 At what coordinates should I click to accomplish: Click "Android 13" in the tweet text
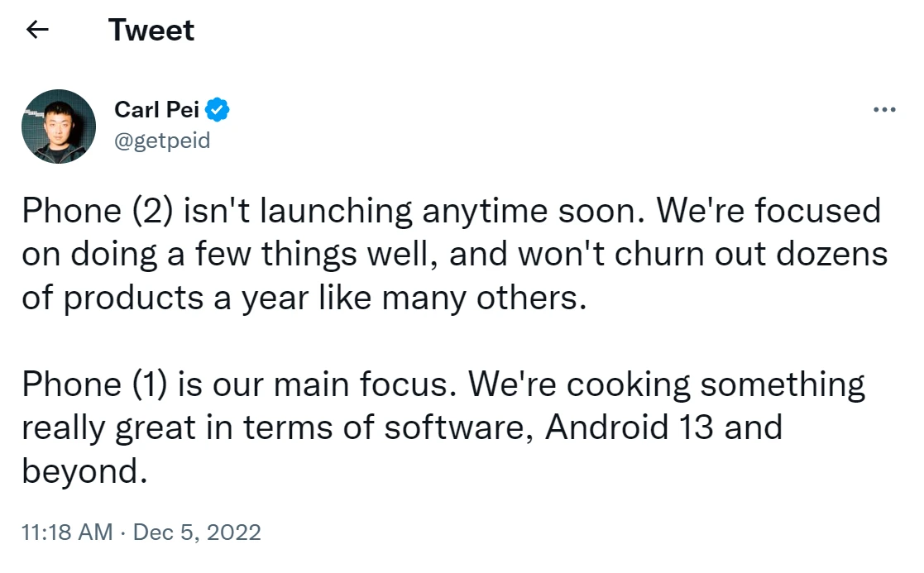pyautogui.click(x=630, y=427)
